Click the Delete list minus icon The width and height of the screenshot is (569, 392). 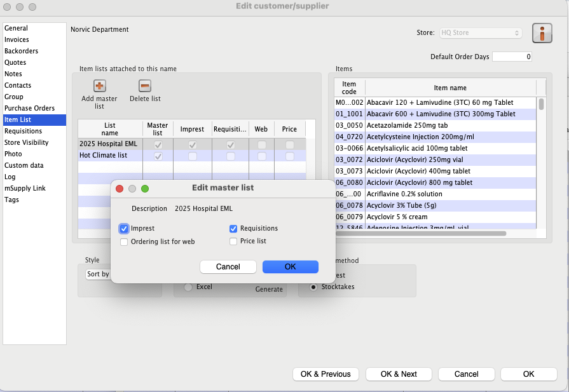click(145, 86)
